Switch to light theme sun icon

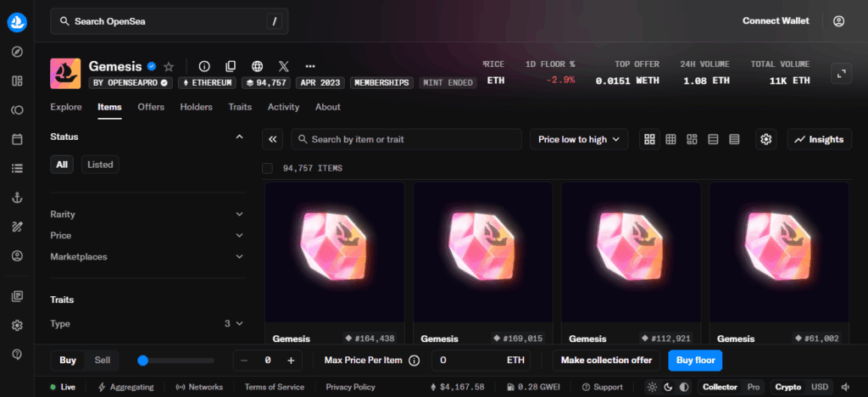tap(654, 387)
